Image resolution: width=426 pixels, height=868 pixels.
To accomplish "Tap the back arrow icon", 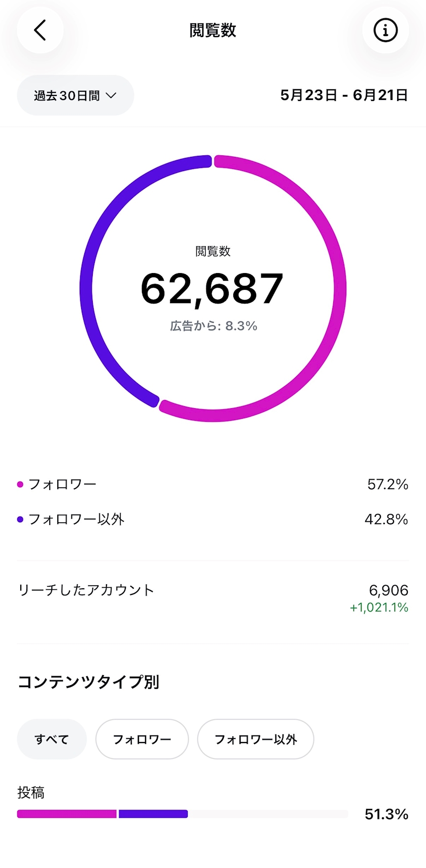I will (40, 30).
